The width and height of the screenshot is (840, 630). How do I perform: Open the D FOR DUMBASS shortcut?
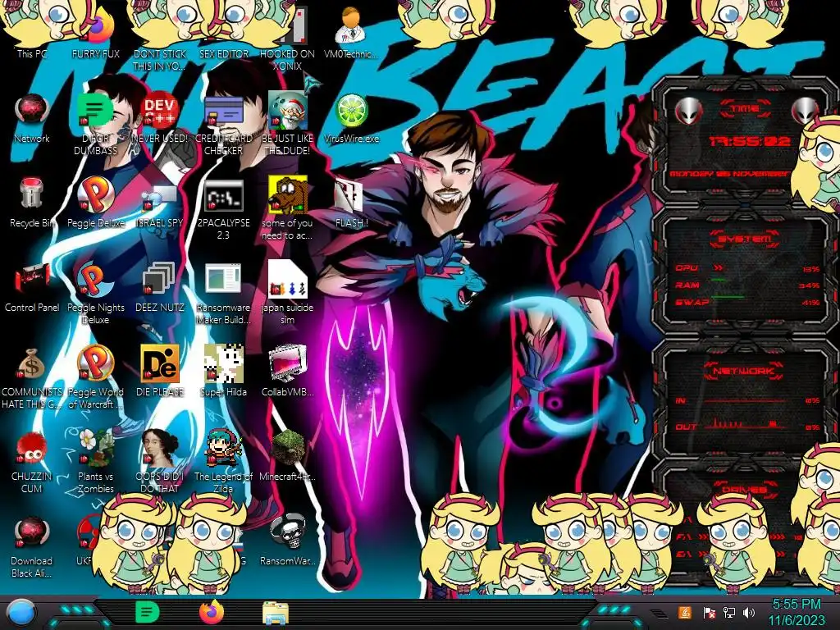(x=95, y=125)
